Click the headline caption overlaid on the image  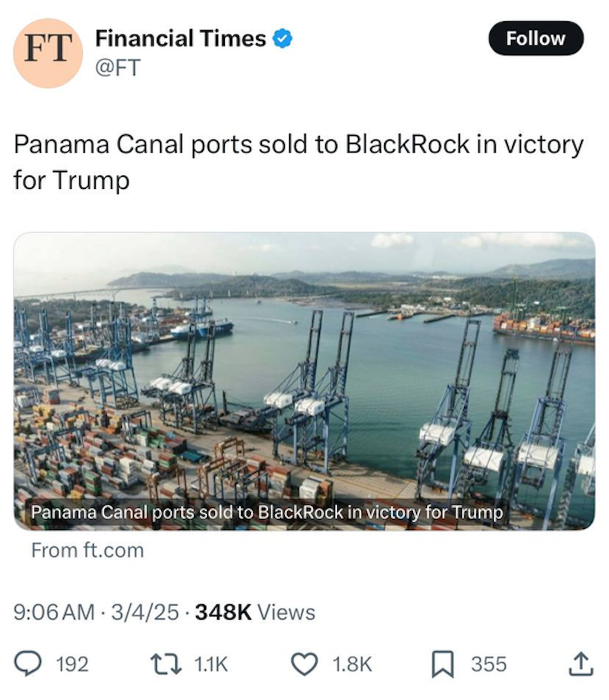tap(267, 513)
